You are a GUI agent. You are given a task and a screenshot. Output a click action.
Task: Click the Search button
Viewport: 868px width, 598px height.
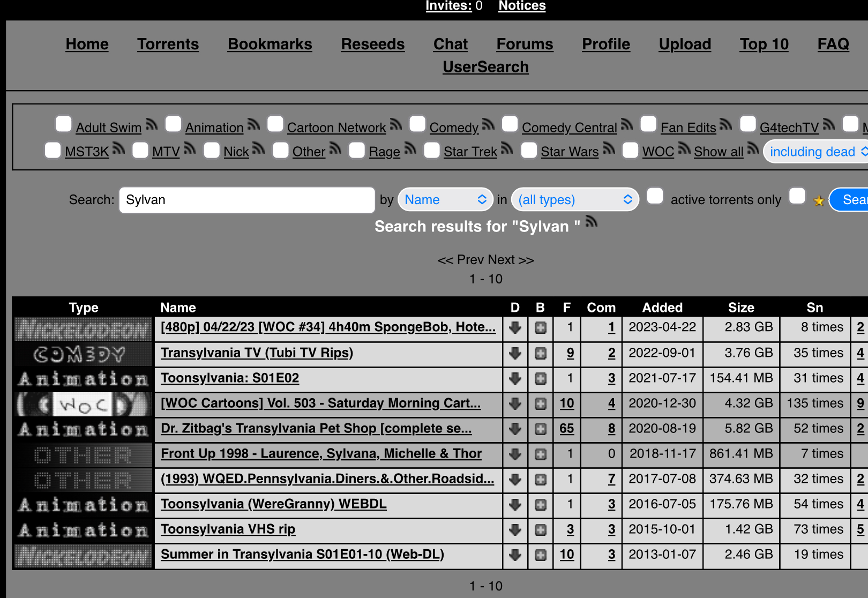[849, 200]
